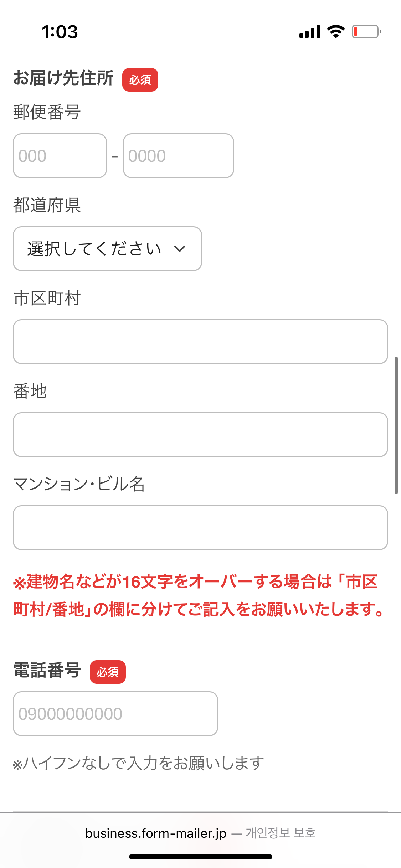Screen dimensions: 401x868
Task: Open the prefecture combo box under 都道府県
Action: pos(107,249)
